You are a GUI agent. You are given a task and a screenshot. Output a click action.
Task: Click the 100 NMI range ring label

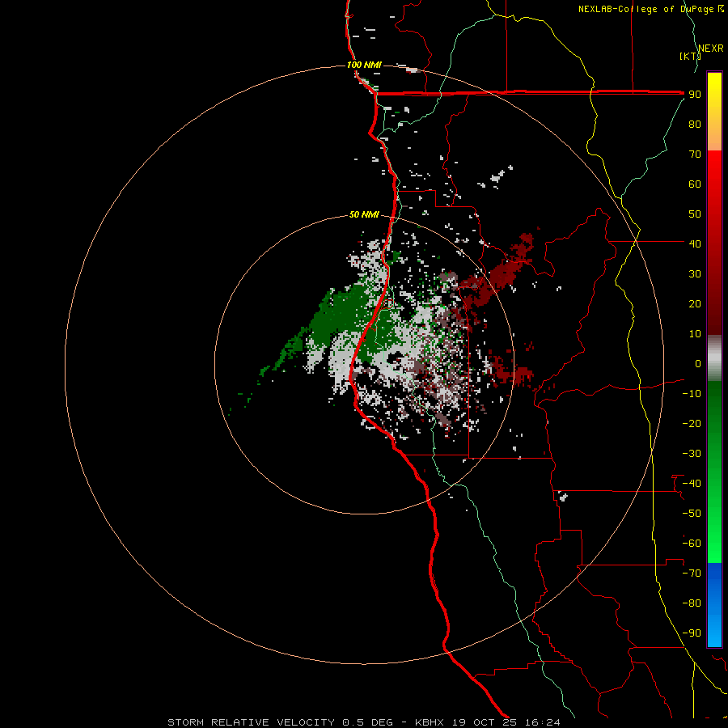point(364,65)
